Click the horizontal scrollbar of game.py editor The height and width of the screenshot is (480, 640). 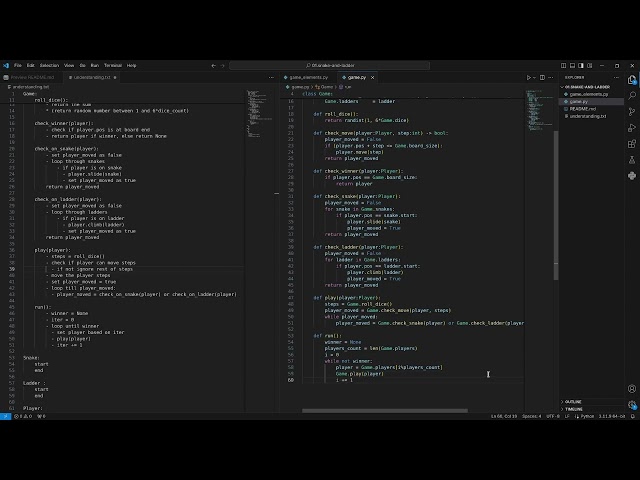click(385, 411)
